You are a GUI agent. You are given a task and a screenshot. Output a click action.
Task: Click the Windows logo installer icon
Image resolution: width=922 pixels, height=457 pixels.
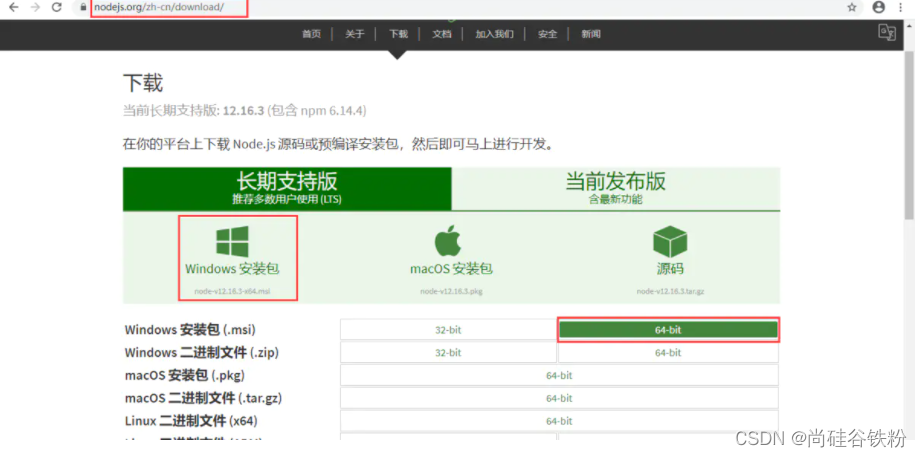pos(232,241)
